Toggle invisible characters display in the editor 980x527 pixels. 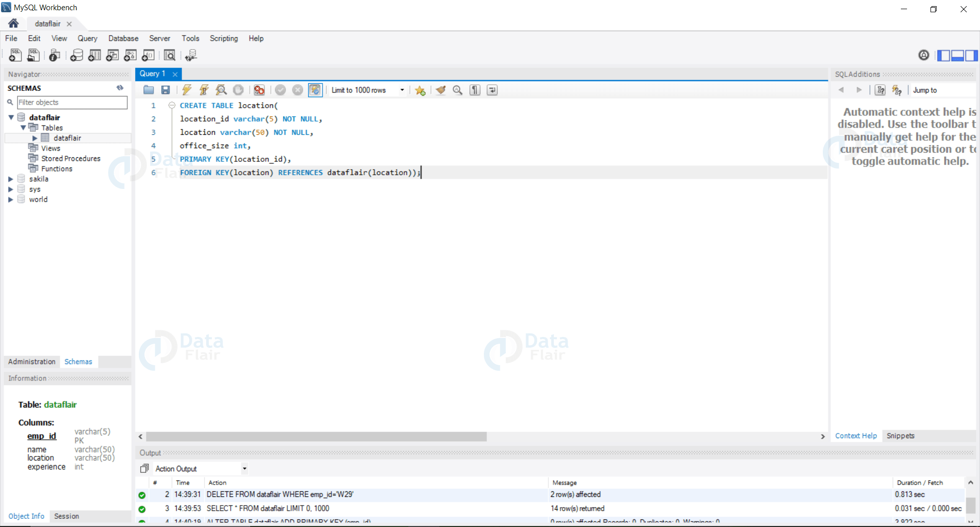coord(475,90)
